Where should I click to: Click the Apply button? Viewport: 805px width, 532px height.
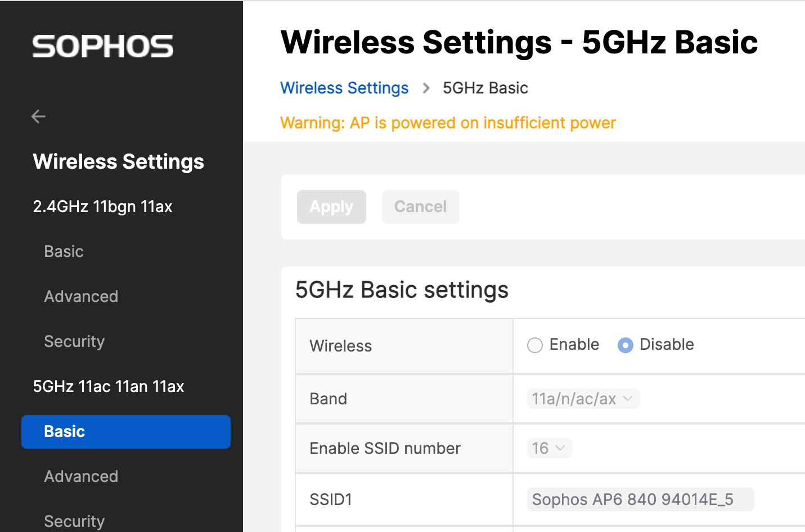(331, 207)
